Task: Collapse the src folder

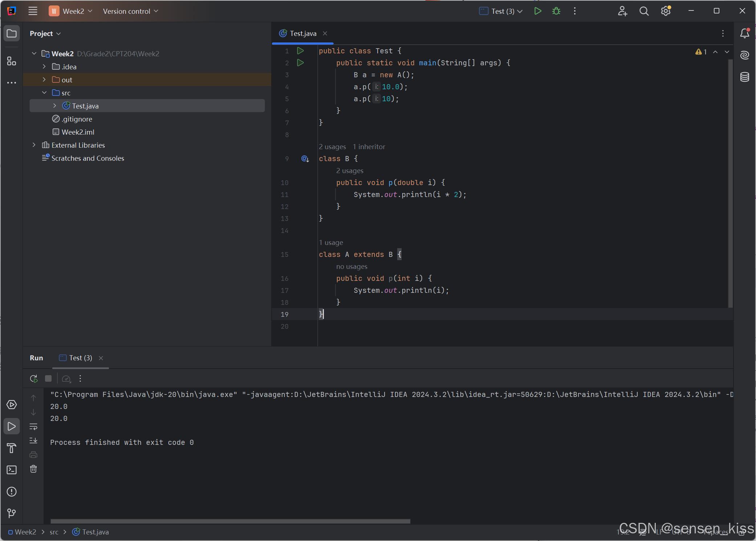Action: coord(44,93)
